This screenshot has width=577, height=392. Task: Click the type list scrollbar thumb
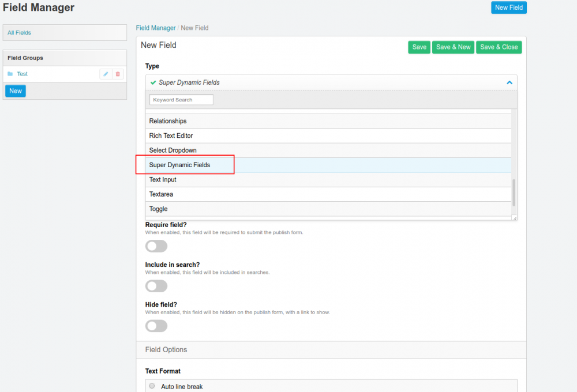pos(514,193)
